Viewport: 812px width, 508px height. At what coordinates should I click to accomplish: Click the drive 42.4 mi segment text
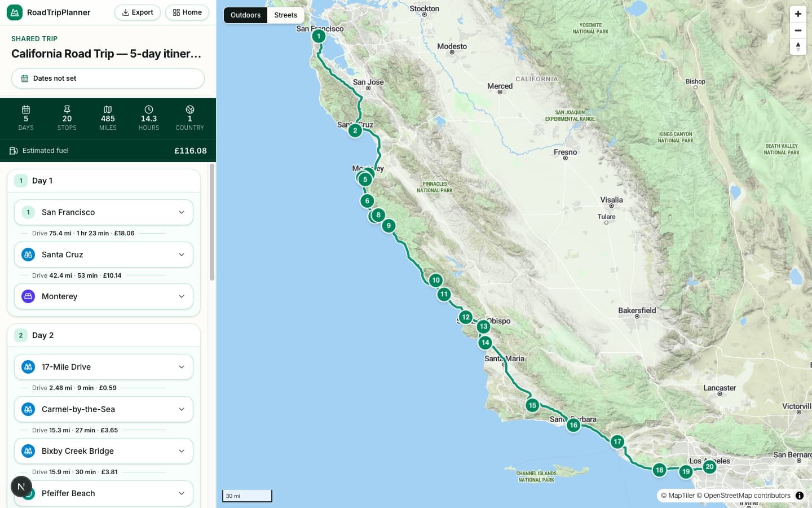[x=77, y=275]
